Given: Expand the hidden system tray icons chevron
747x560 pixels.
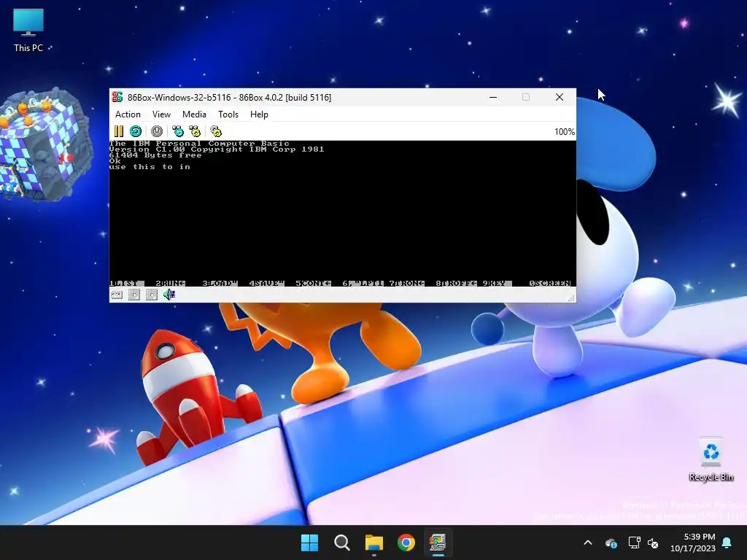Looking at the screenshot, I should click(x=588, y=542).
